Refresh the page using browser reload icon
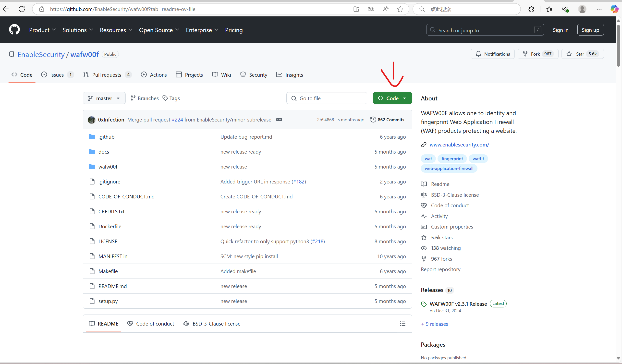This screenshot has width=622, height=364. [x=22, y=9]
